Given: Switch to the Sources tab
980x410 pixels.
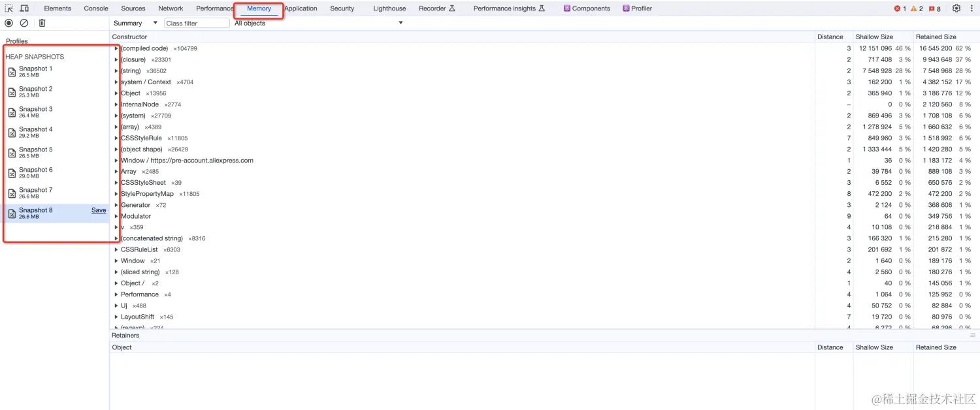Looking at the screenshot, I should pos(133,8).
